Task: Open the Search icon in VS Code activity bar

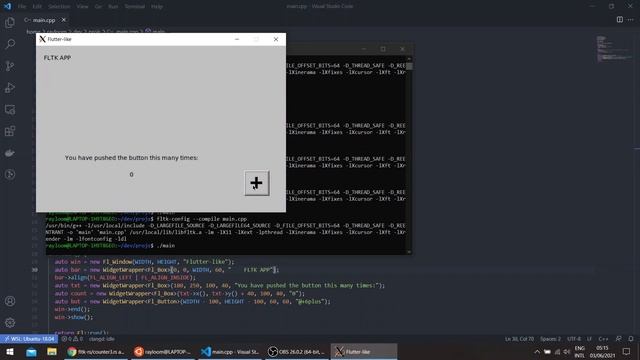Action: click(10, 44)
